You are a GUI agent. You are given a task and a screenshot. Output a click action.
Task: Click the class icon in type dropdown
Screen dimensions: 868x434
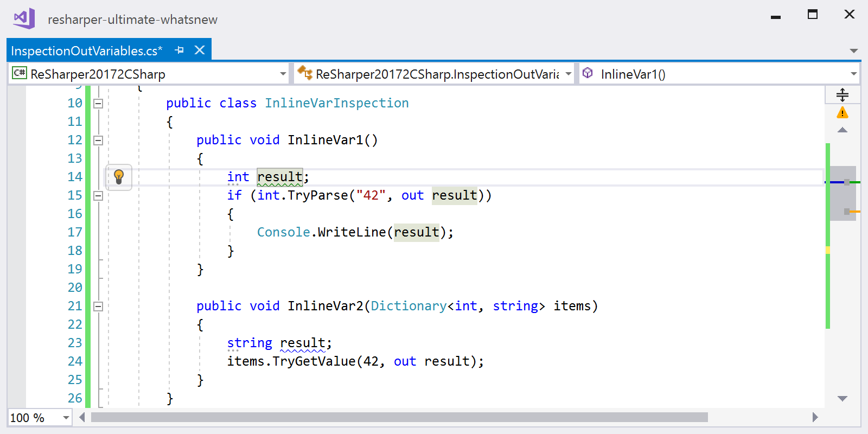(305, 73)
